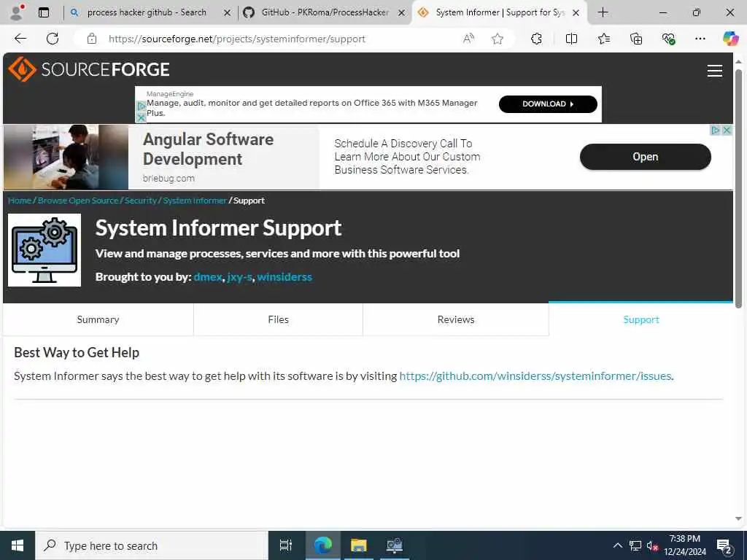Open the dmex author link
This screenshot has height=560, width=747.
click(x=208, y=277)
